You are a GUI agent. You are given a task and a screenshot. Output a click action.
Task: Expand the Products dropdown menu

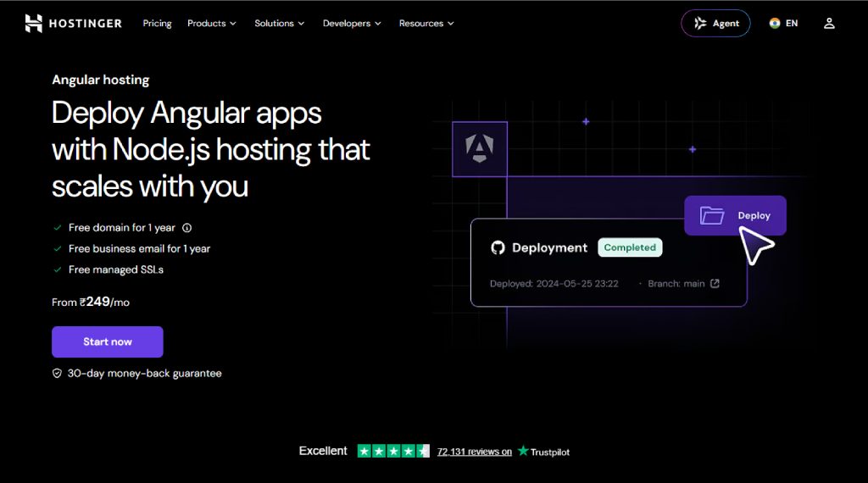pyautogui.click(x=211, y=23)
